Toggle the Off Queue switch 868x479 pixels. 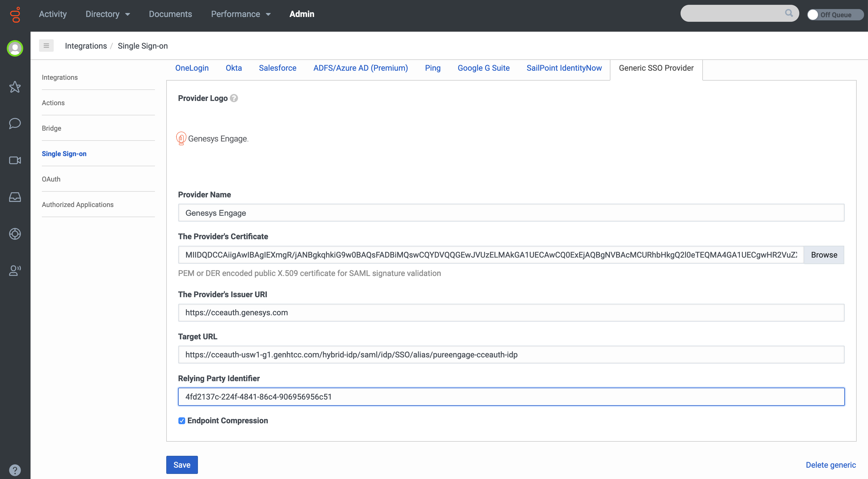[x=835, y=14]
